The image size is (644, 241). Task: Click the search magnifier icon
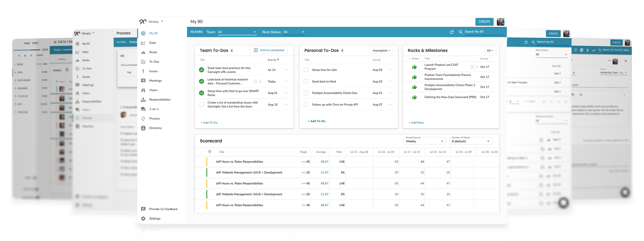461,32
